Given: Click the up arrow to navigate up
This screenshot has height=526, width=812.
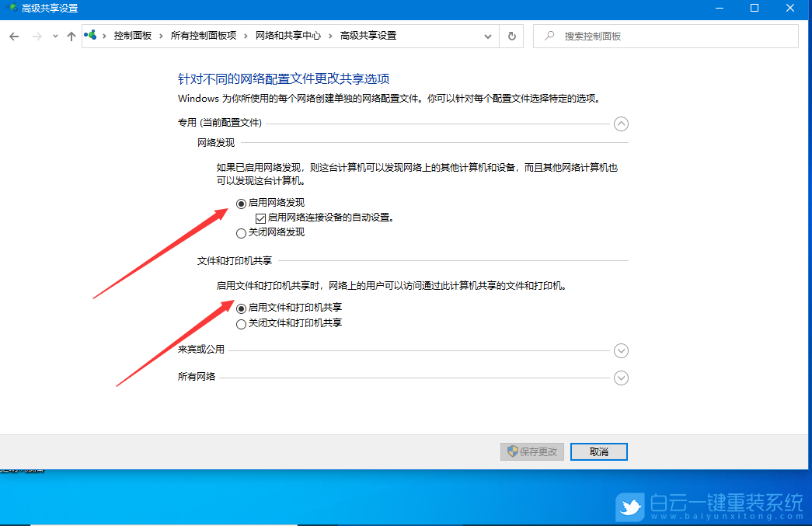Looking at the screenshot, I should [71, 36].
